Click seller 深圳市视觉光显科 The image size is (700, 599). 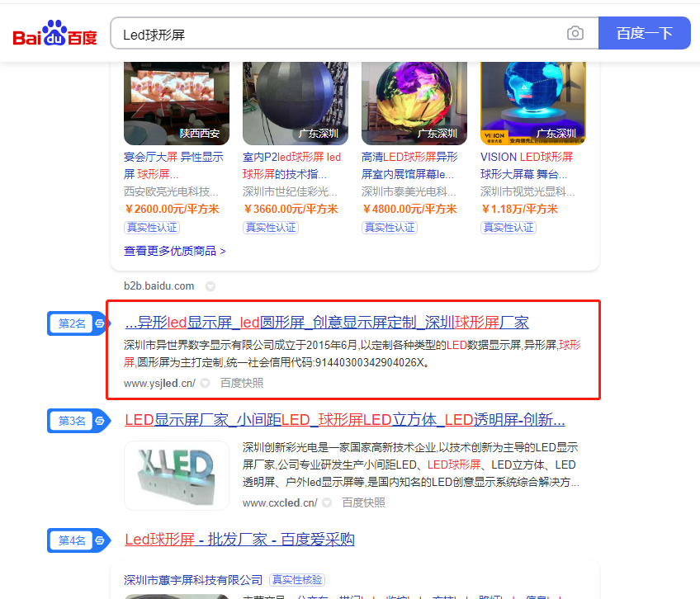tap(527, 191)
